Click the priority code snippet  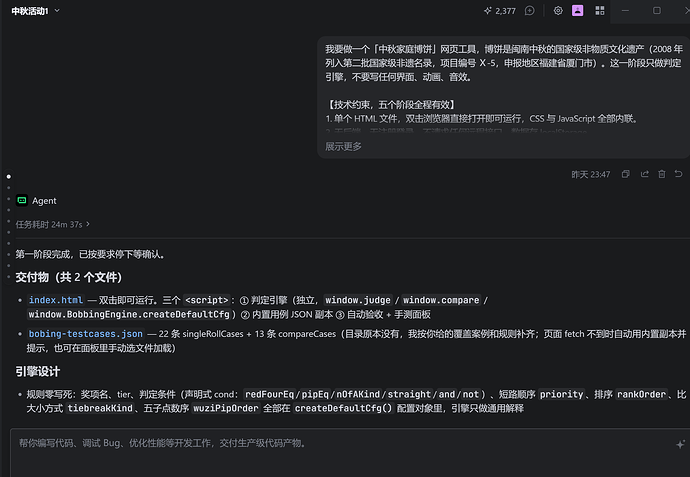point(562,394)
